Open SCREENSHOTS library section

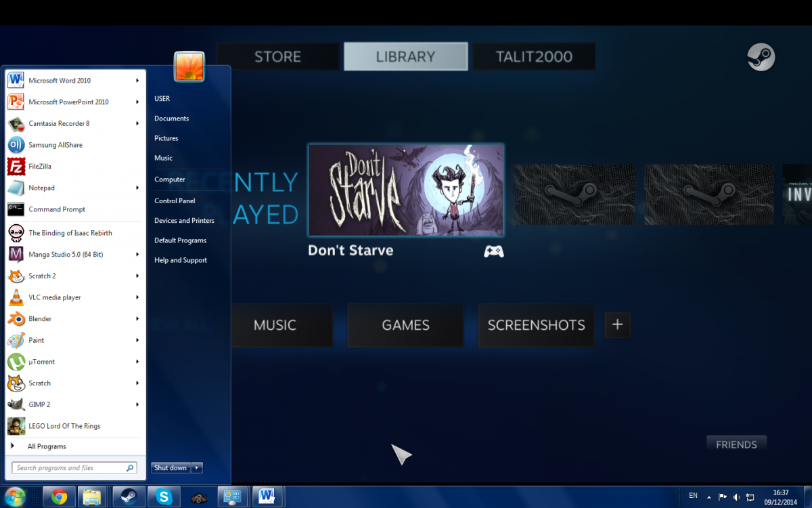(536, 326)
